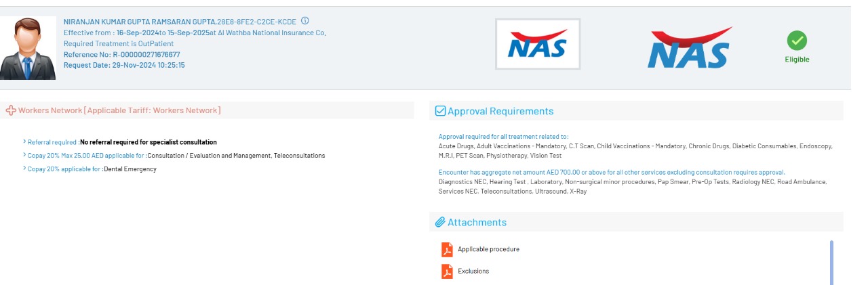Click the patient avatar photo
Screen dimensions: 868x285
[28, 48]
